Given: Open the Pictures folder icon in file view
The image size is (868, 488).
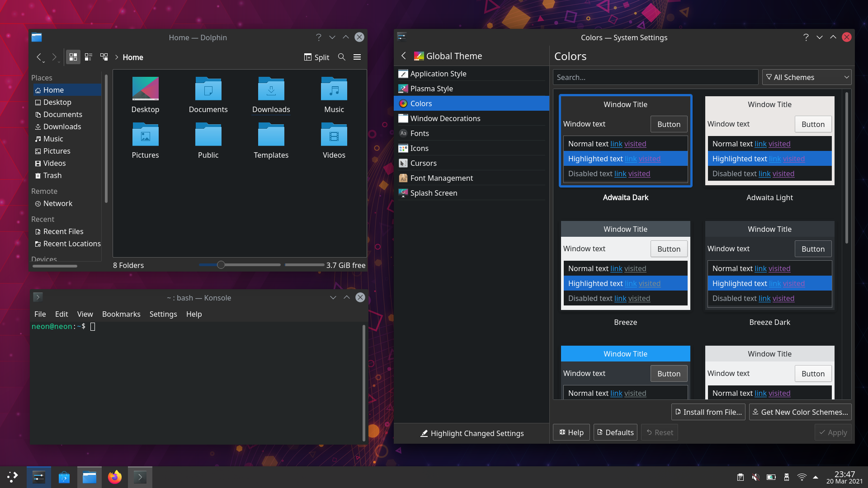Looking at the screenshot, I should tap(145, 141).
